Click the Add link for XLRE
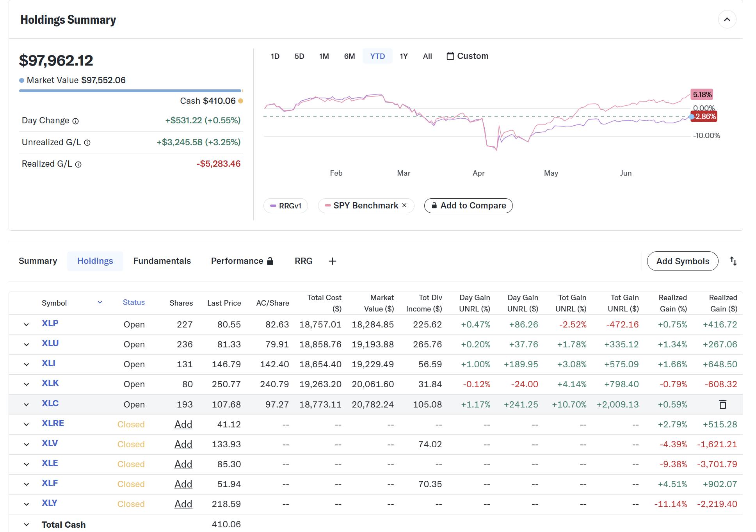The image size is (756, 532). point(183,424)
